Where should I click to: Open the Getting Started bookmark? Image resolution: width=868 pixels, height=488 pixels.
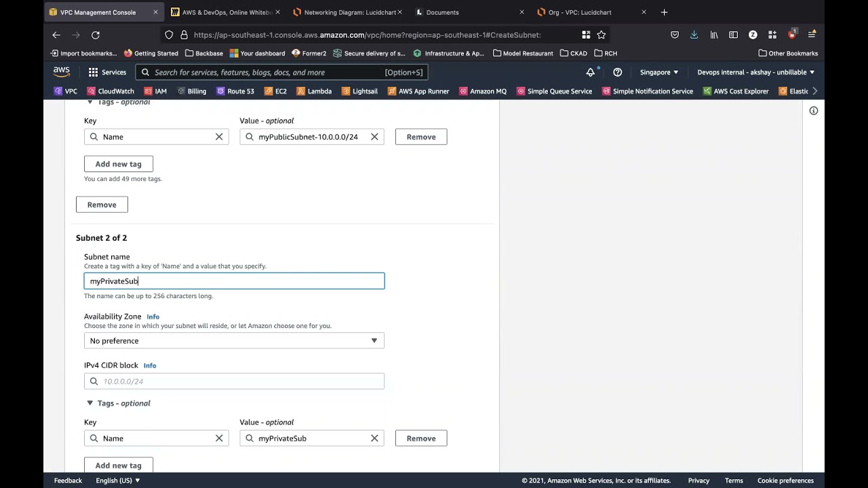point(151,53)
